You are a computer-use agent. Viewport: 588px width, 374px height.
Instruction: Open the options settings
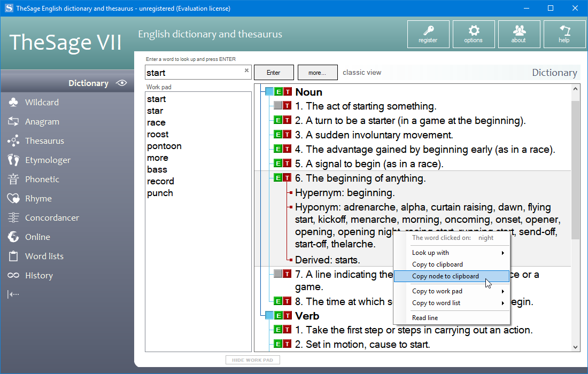click(x=474, y=34)
